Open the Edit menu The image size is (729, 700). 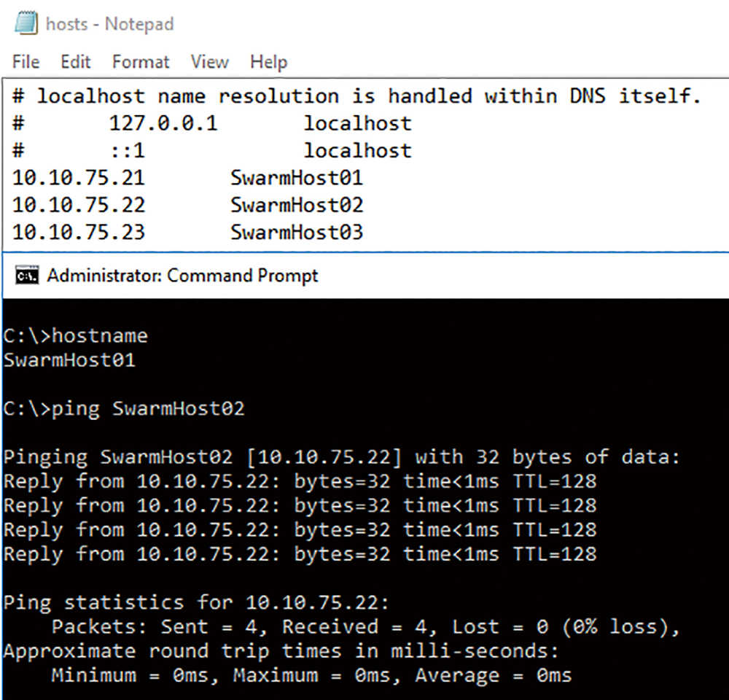[x=75, y=62]
